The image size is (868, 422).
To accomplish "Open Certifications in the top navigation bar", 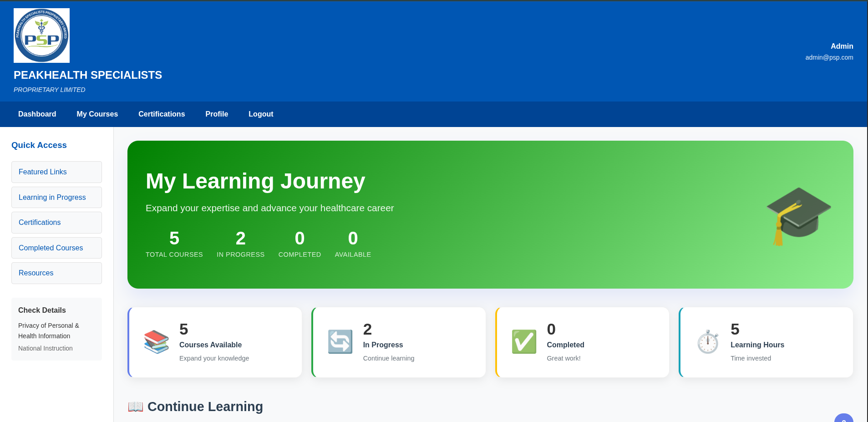I will [162, 114].
